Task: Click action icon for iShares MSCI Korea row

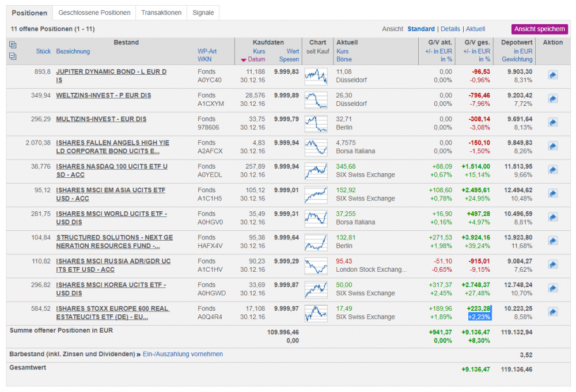Action: click(x=552, y=288)
